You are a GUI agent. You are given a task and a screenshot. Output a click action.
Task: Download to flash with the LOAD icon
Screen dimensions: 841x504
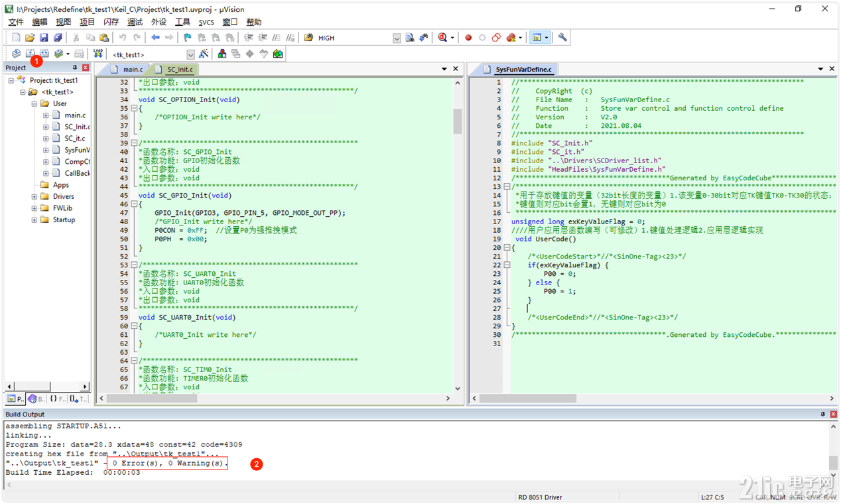click(98, 54)
